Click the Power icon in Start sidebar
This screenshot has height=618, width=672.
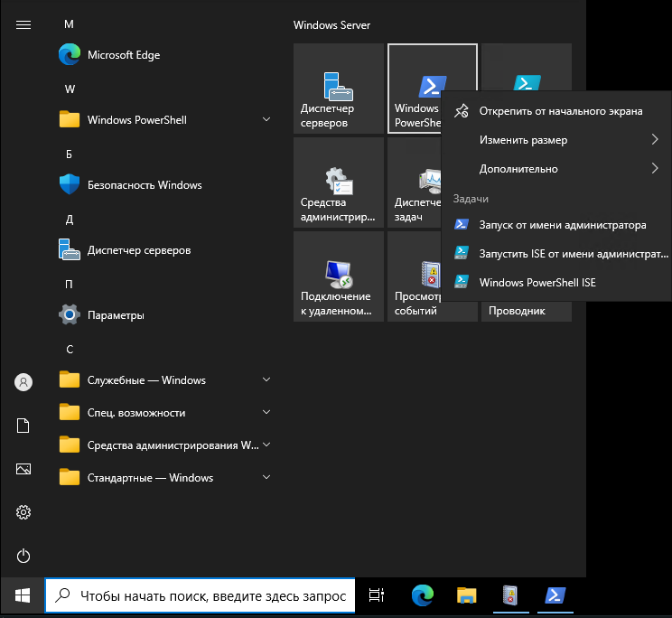[23, 556]
